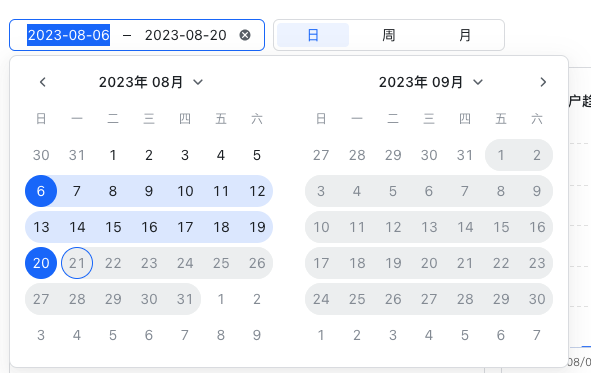Clear the date range with the X icon
This screenshot has width=591, height=373.
(x=245, y=35)
